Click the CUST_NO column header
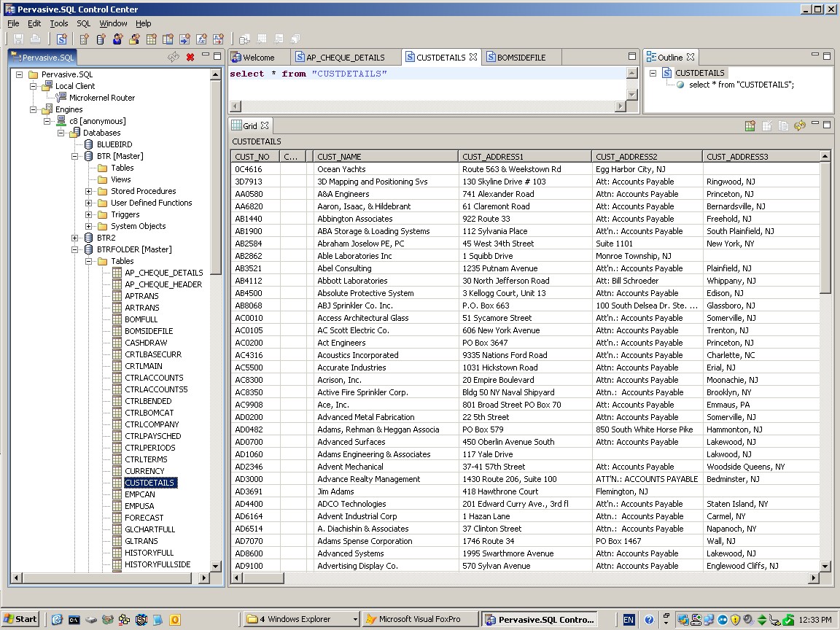840x630 pixels. coord(255,157)
